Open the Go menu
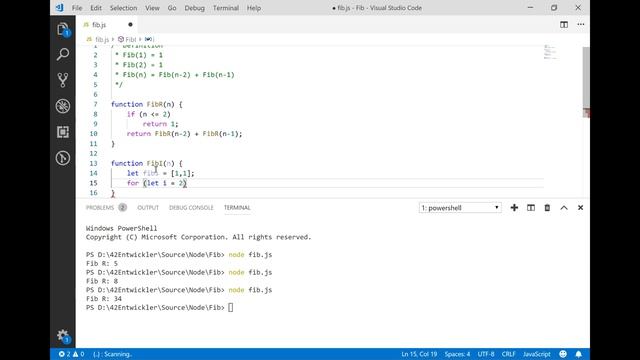This screenshot has width=640, height=360. pyautogui.click(x=172, y=8)
